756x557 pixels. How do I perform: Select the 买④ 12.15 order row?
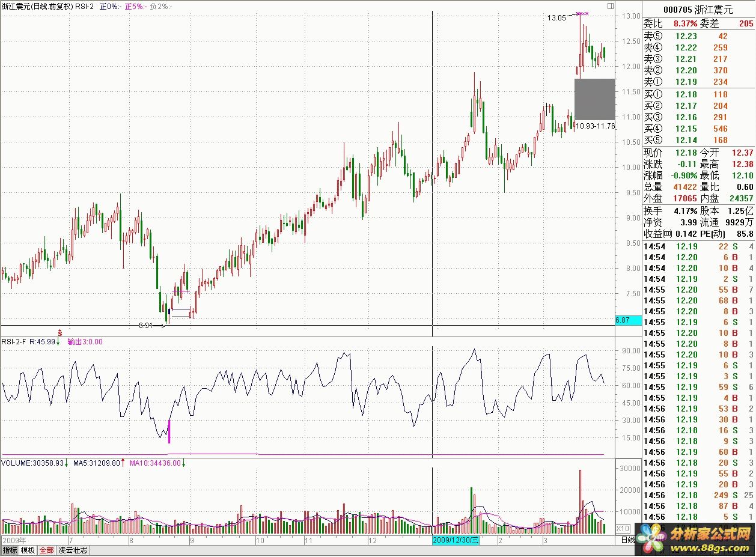click(698, 129)
